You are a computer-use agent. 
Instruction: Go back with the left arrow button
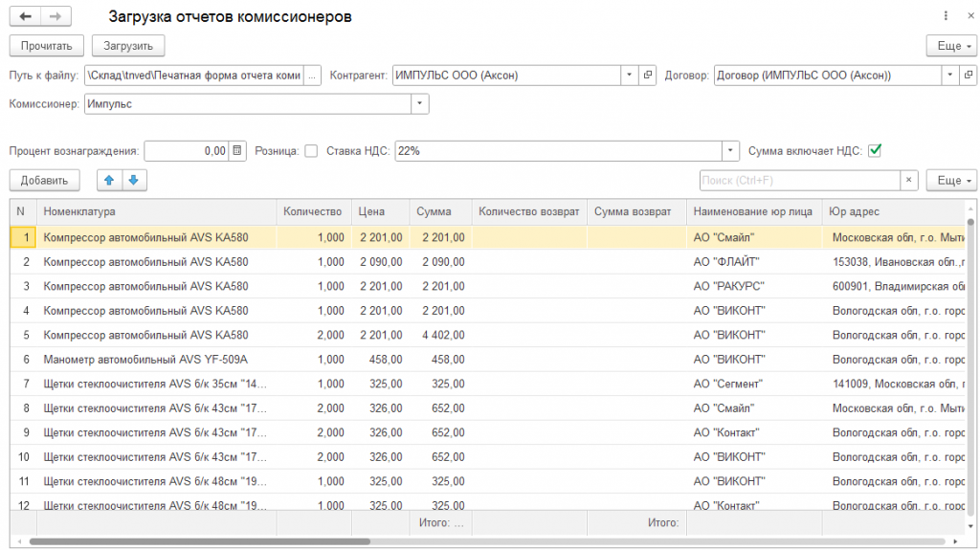(25, 16)
